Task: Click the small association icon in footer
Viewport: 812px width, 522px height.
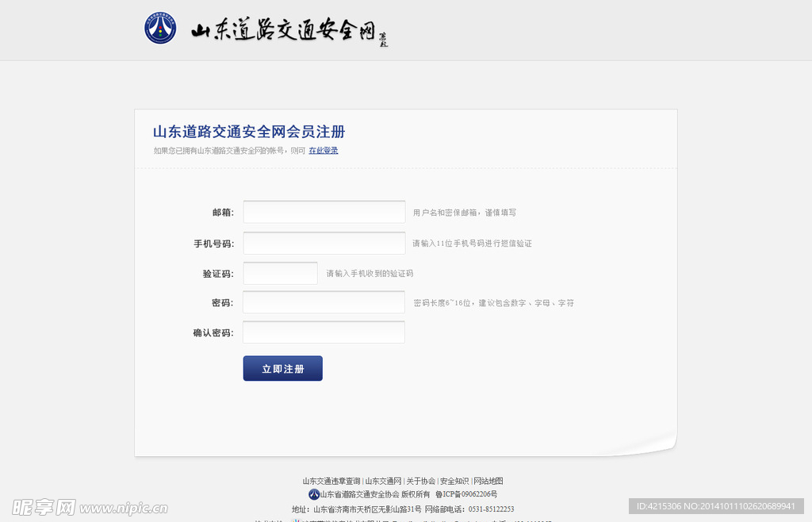Action: (313, 494)
